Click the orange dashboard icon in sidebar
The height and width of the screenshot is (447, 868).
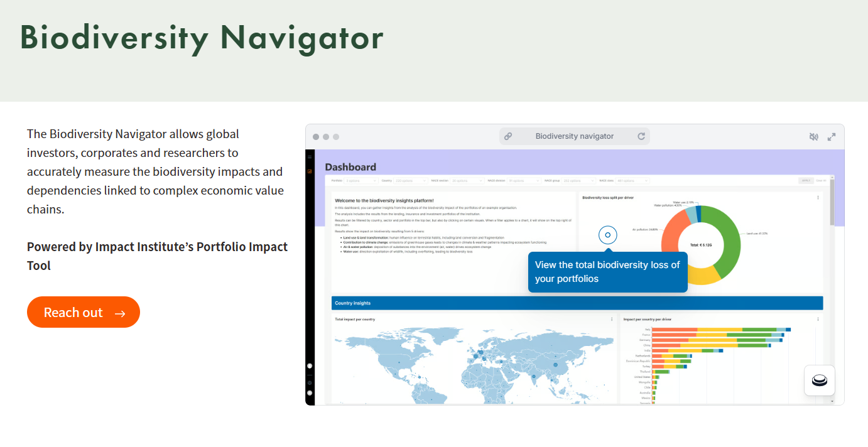310,171
